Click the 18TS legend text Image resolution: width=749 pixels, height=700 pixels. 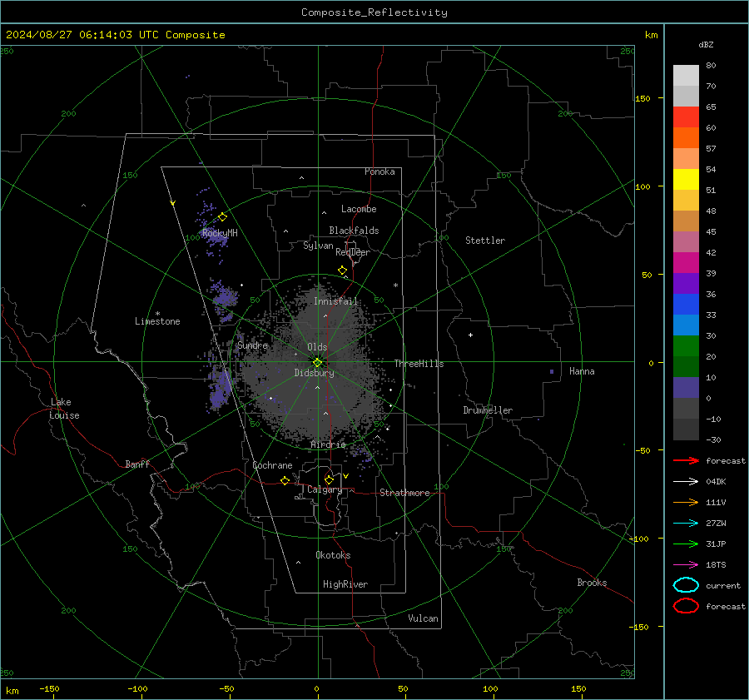(716, 565)
